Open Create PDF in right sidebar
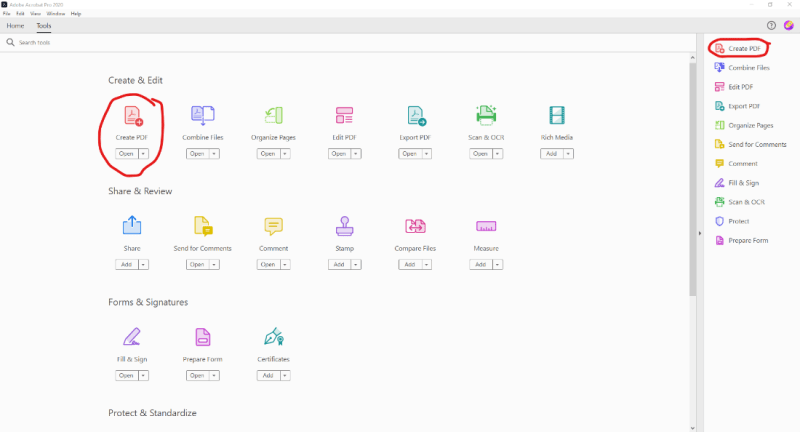Screen dimensions: 800x432 738,48
